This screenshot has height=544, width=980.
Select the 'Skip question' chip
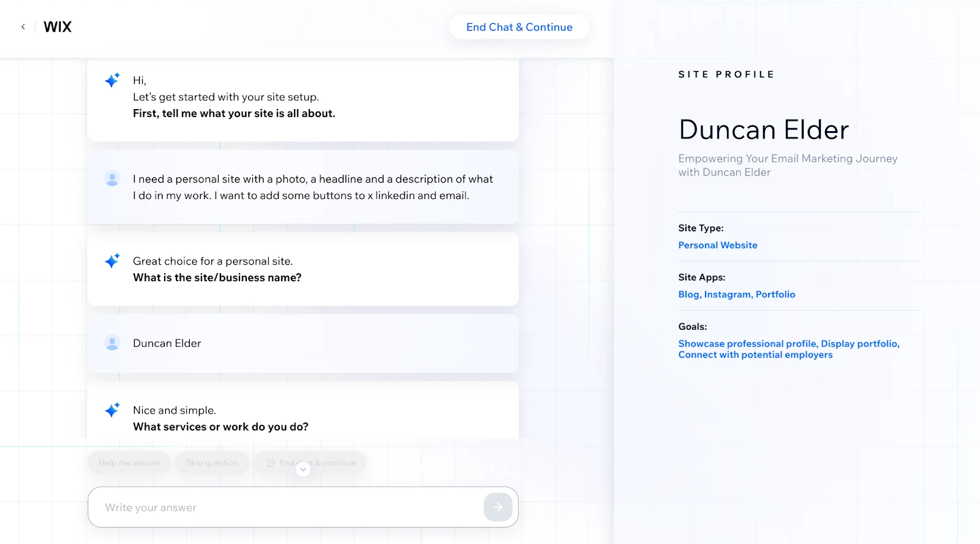click(x=212, y=463)
